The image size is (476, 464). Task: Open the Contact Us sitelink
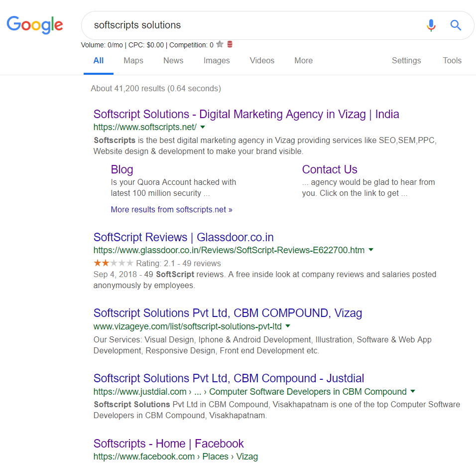pos(330,169)
